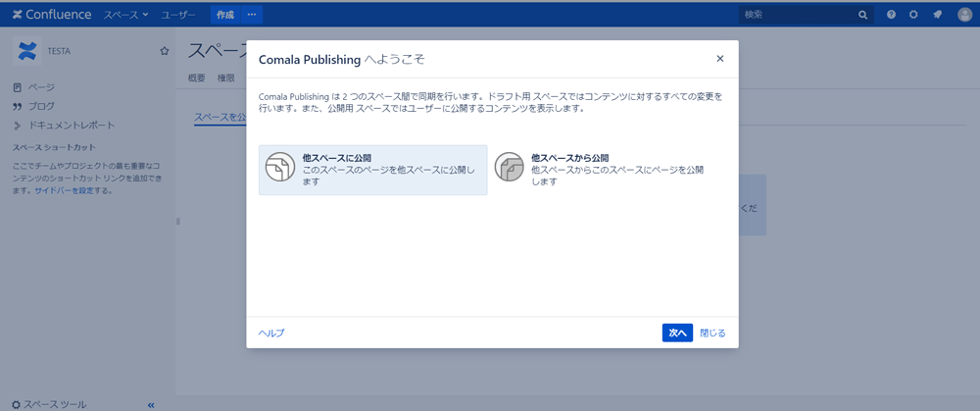Collapse the sidebar with double chevron

[151, 405]
